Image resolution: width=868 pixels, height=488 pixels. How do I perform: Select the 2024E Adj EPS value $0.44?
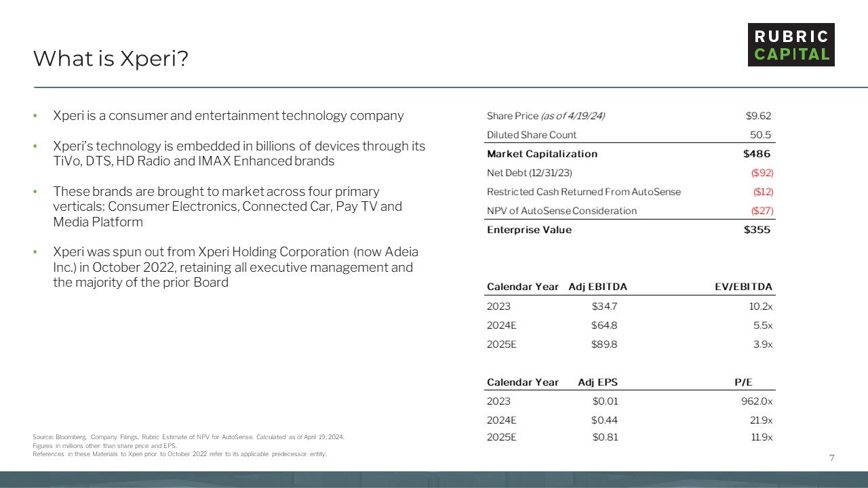pyautogui.click(x=605, y=420)
